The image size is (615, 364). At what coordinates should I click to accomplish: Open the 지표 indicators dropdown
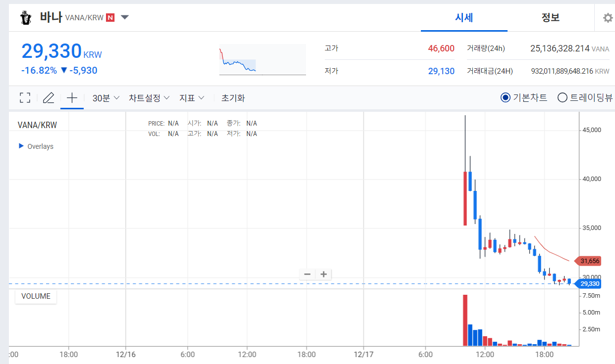(x=192, y=98)
